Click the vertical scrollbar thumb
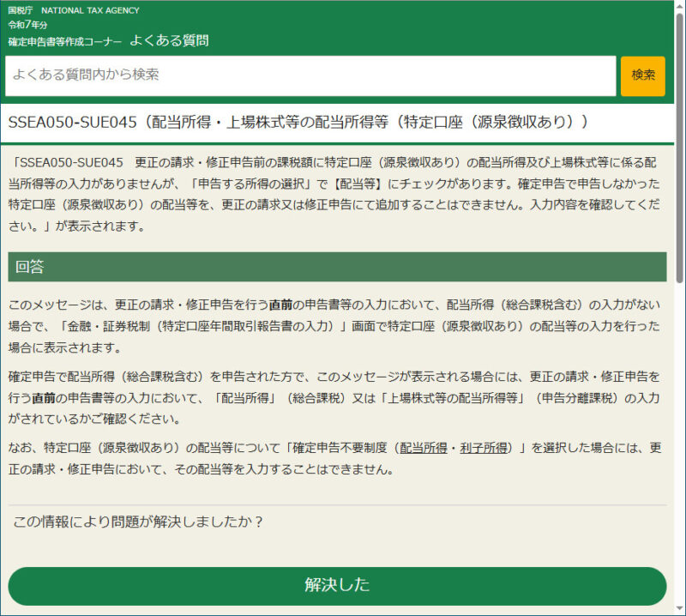This screenshot has height=616, width=686. point(680,146)
